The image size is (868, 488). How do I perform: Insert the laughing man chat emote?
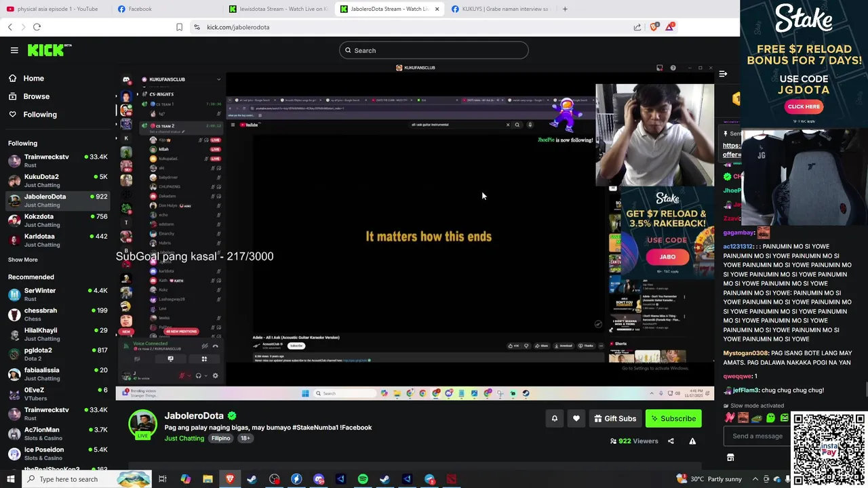click(743, 418)
